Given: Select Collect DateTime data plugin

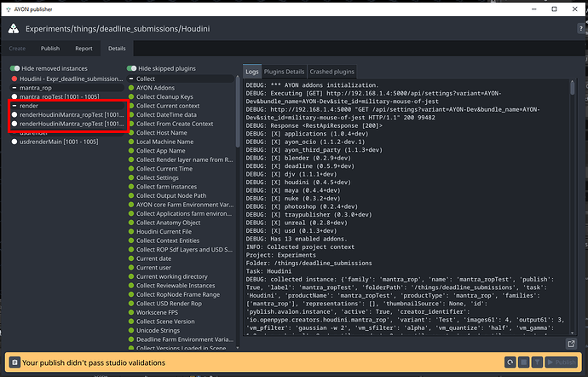Looking at the screenshot, I should point(181,115).
